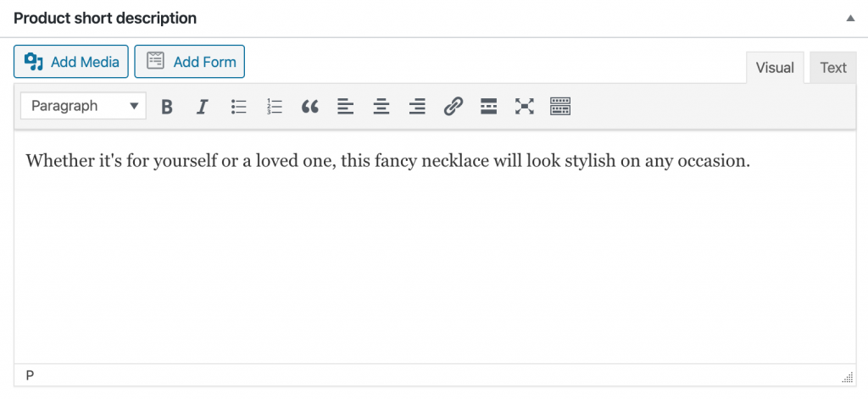Click the sentence starting "Whether it's for yourself"
The image size is (868, 399).
(387, 162)
